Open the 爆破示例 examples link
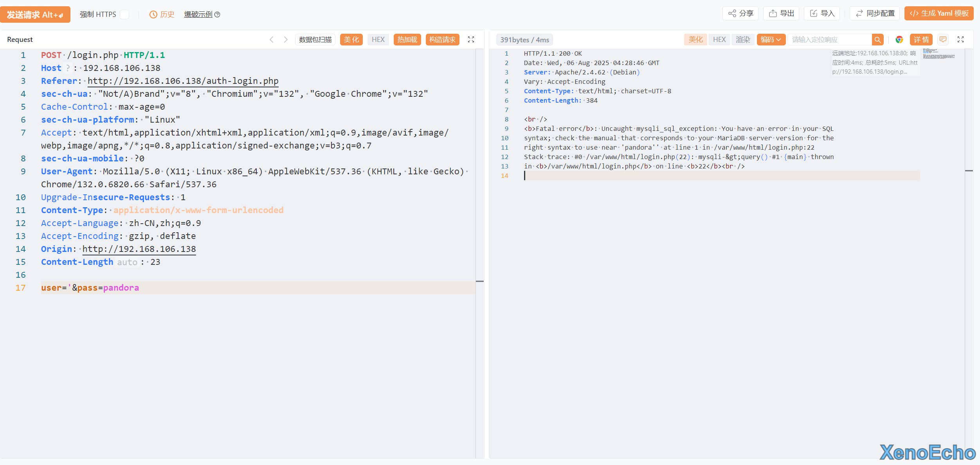Image resolution: width=980 pixels, height=465 pixels. [198, 14]
